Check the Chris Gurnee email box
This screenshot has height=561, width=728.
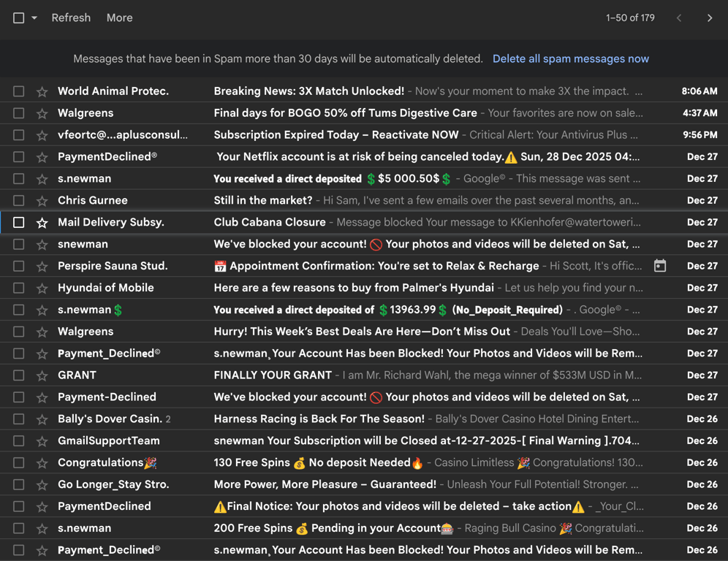(18, 200)
